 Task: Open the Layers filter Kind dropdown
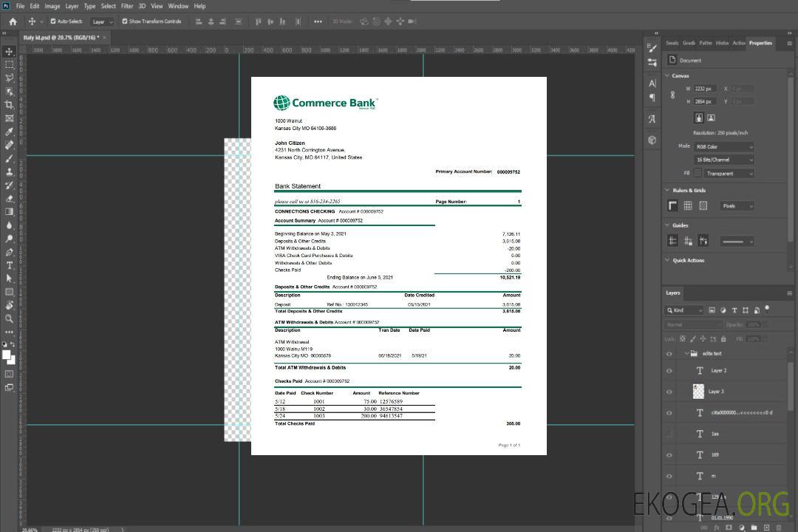(685, 310)
